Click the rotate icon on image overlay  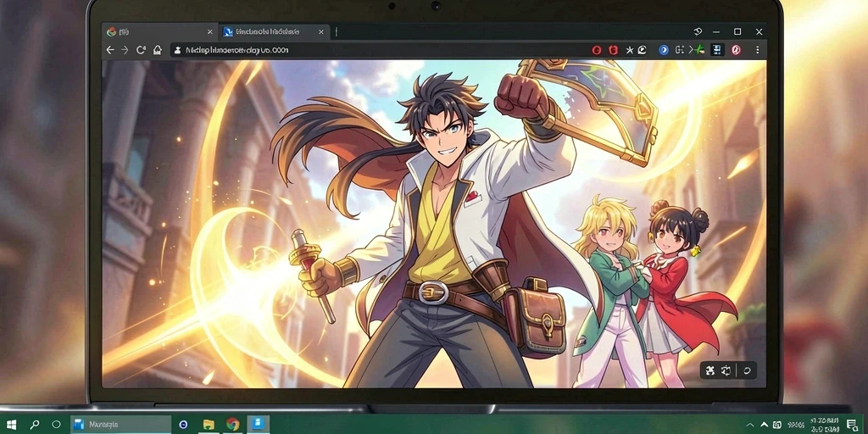(x=747, y=371)
